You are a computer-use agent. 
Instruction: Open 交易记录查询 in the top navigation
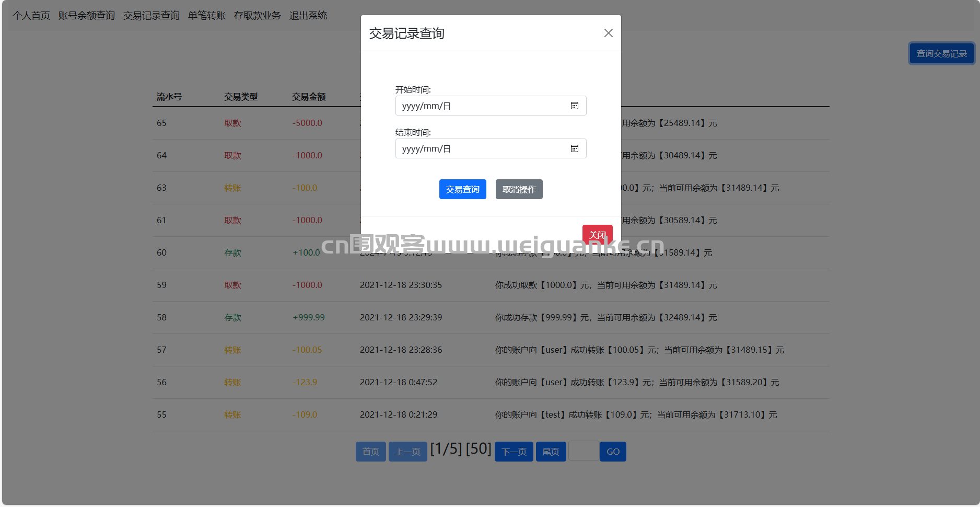click(x=151, y=16)
